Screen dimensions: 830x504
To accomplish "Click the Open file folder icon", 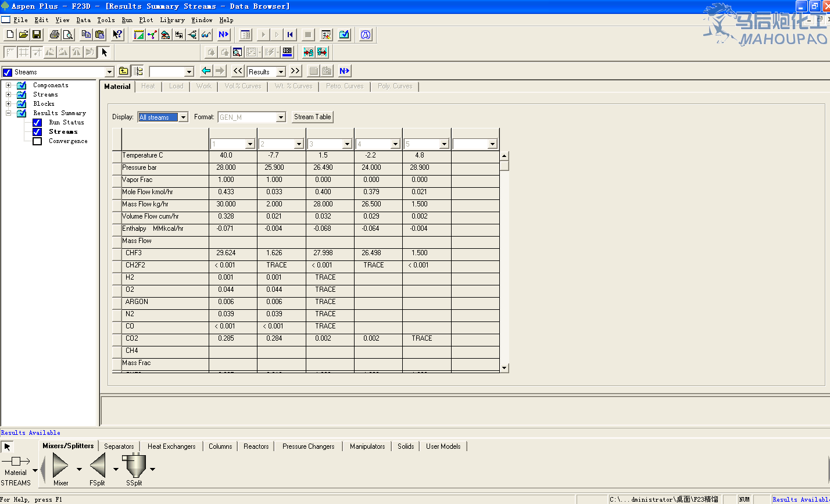I will point(23,35).
